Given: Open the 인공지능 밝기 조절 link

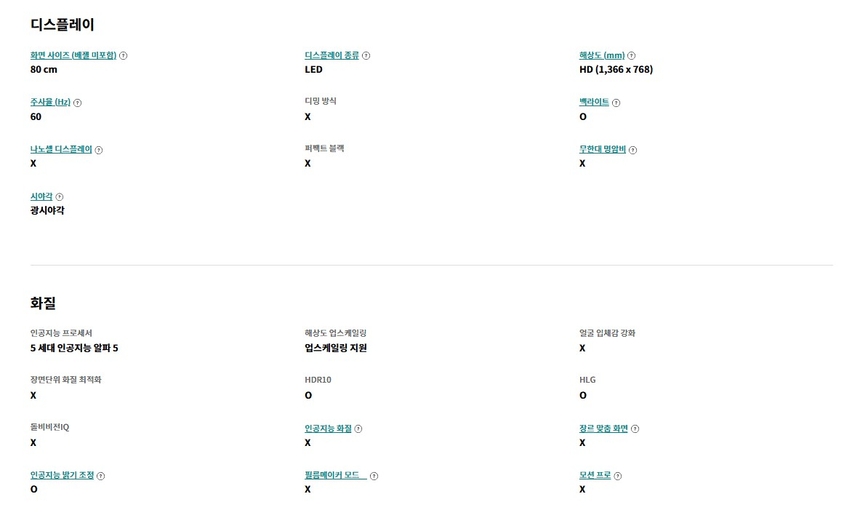Looking at the screenshot, I should click(x=62, y=476).
